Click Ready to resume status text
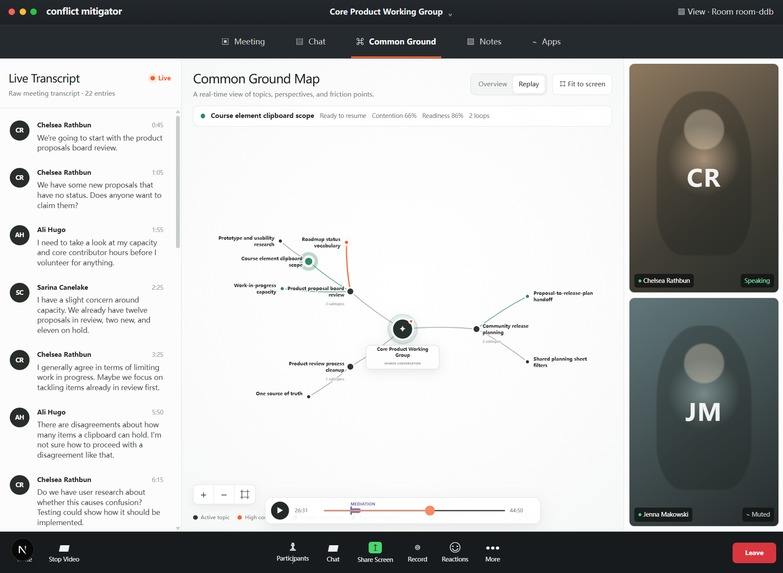The height and width of the screenshot is (573, 783). click(343, 115)
